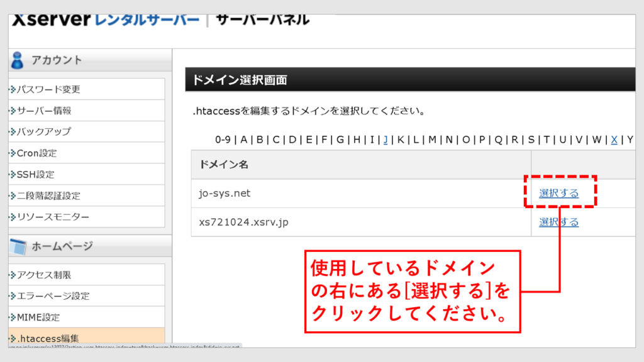Click the ドメイン選択画面 heading

coord(240,80)
